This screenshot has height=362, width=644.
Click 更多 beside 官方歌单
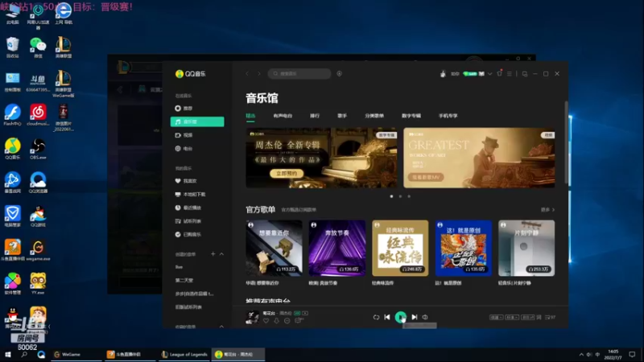coord(547,210)
